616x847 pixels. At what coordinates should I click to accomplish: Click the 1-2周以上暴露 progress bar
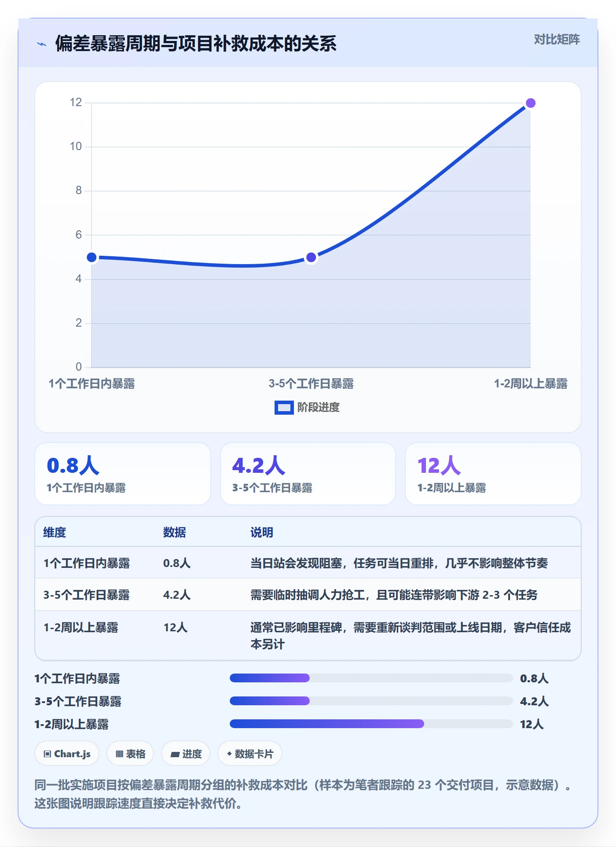click(x=371, y=724)
